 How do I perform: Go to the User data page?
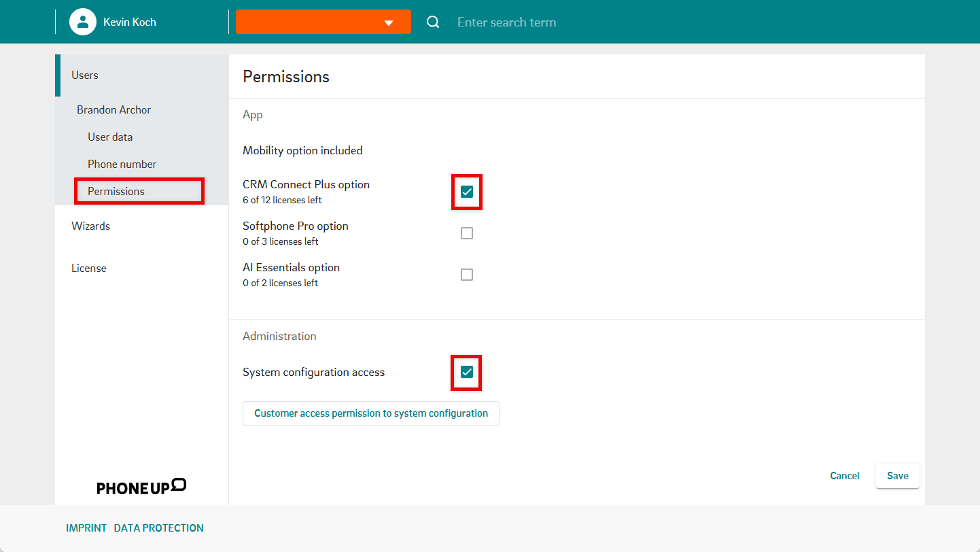tap(110, 137)
